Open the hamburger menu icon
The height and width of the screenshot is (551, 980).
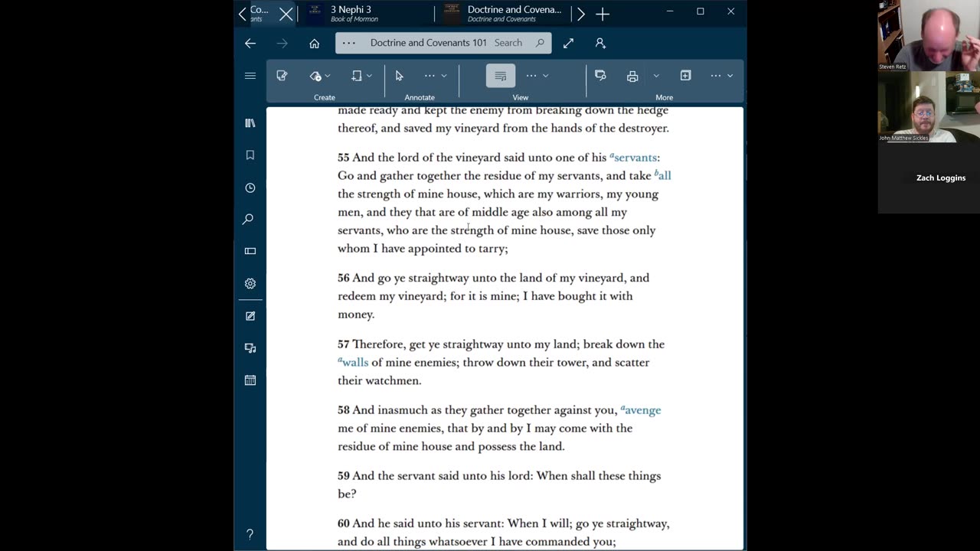tap(250, 76)
